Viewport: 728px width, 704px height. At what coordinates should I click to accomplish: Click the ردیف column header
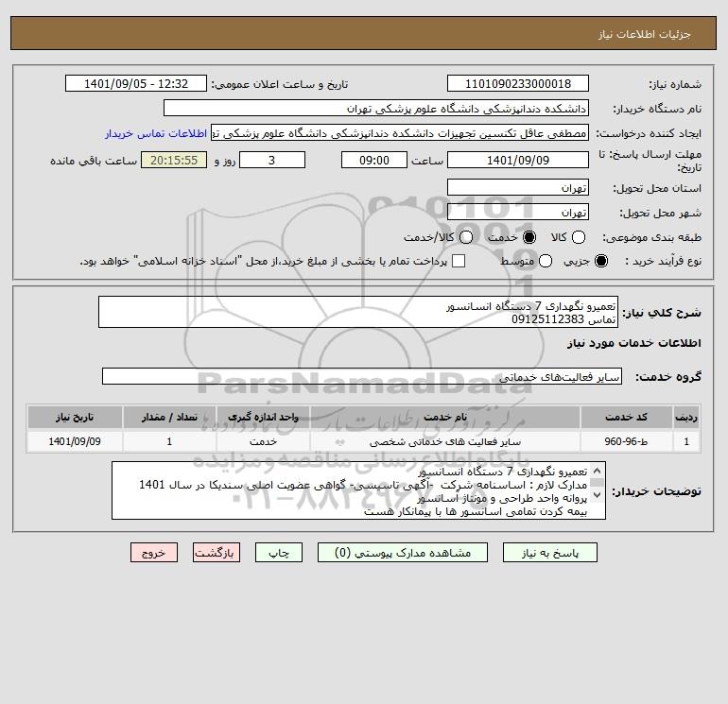(x=686, y=417)
